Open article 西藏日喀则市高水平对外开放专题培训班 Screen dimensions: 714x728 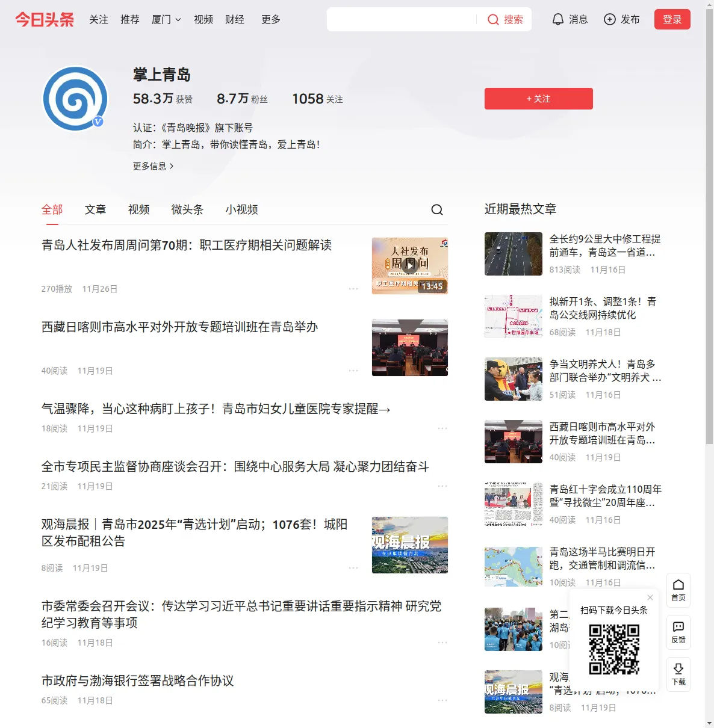point(179,327)
